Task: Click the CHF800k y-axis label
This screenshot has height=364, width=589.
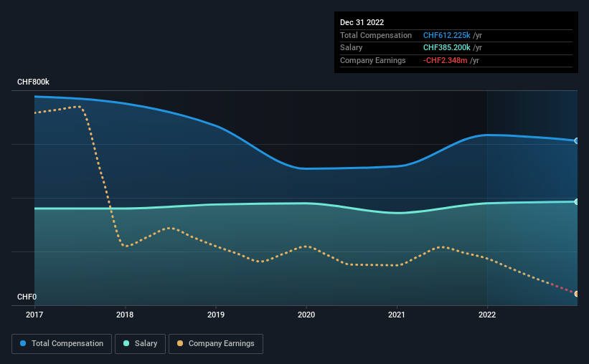Action: point(33,82)
